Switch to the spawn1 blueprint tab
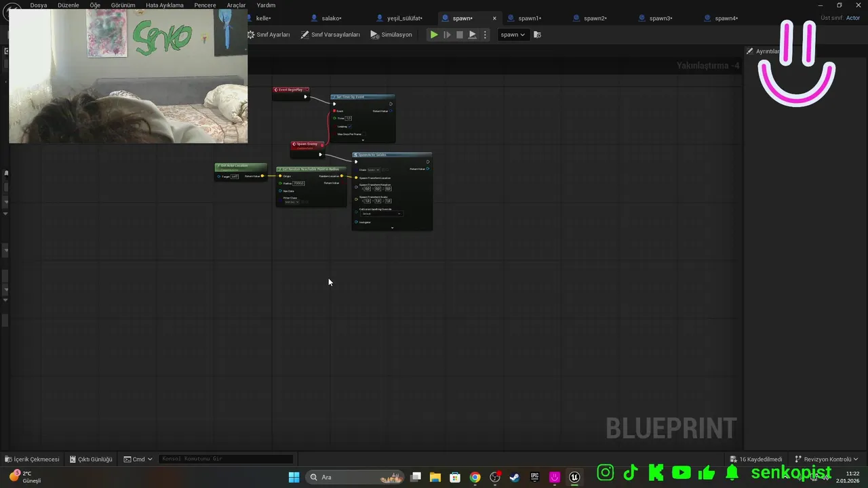 (x=530, y=18)
